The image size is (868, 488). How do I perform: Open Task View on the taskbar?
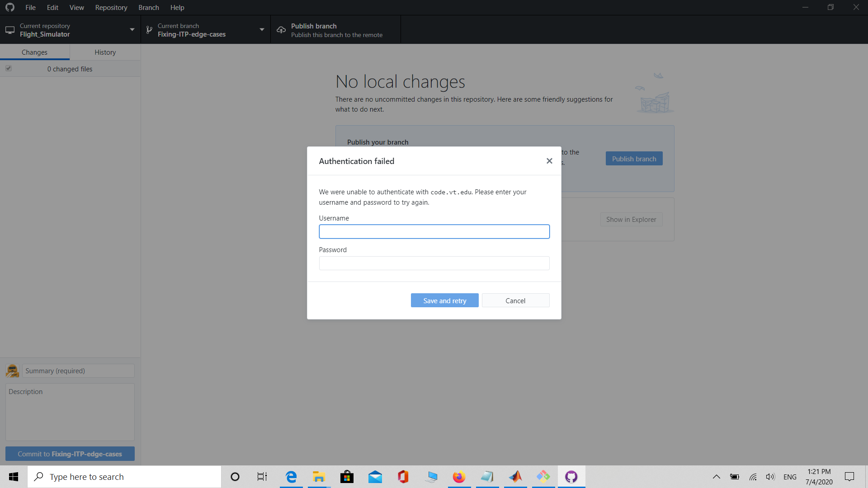point(262,477)
